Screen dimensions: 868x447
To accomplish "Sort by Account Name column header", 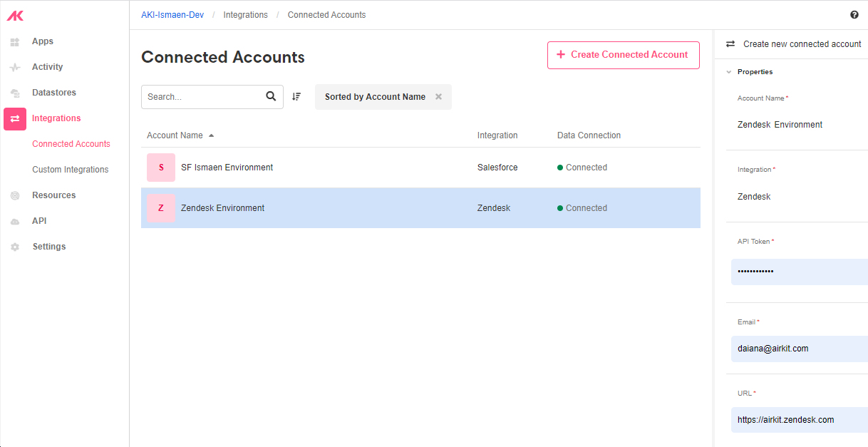I will [x=175, y=135].
